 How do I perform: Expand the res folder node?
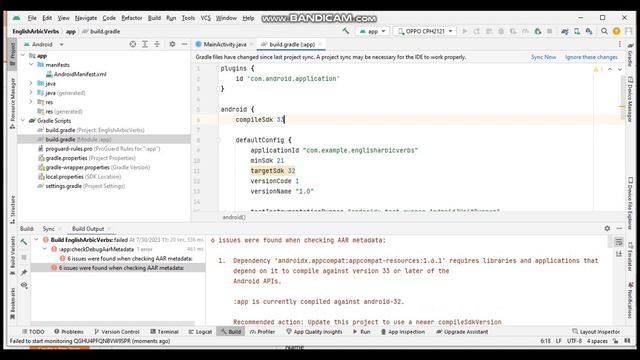coord(31,102)
